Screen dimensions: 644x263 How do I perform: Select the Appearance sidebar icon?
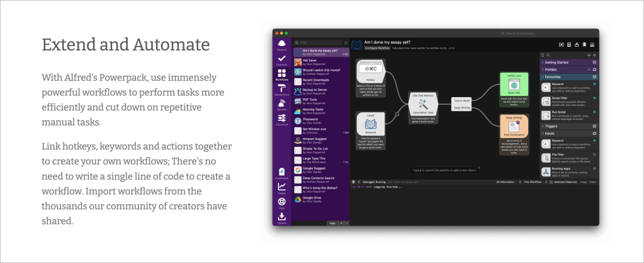281,90
